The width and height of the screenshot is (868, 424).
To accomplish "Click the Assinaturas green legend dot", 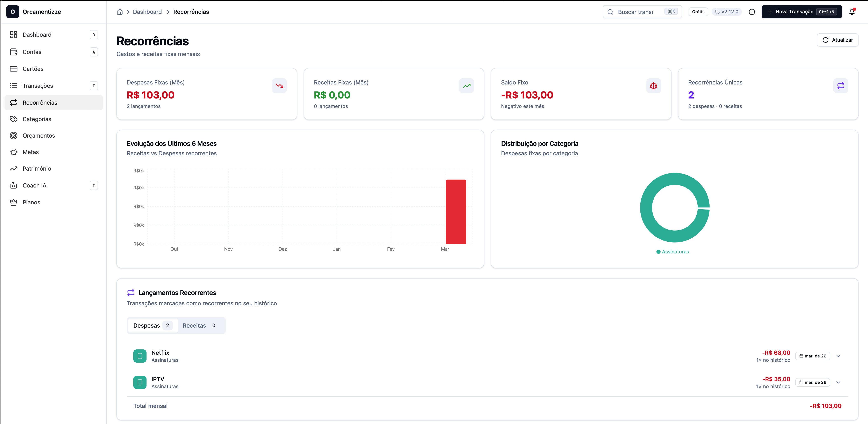I will (x=659, y=252).
